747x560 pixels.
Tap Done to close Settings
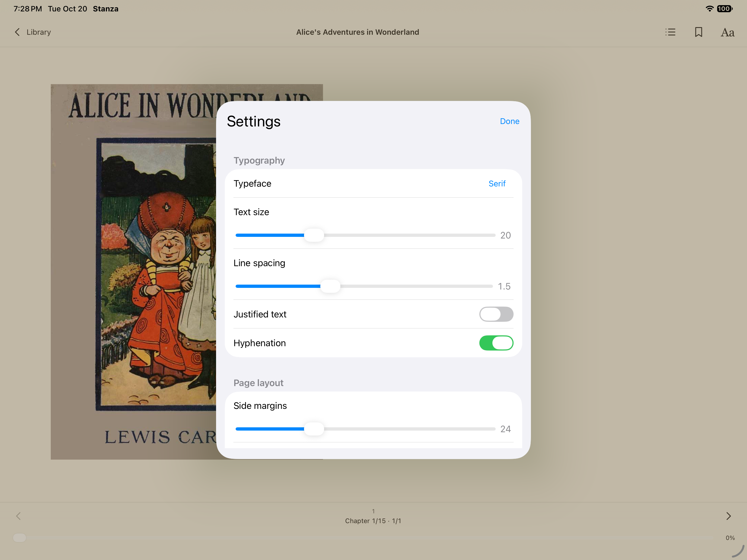tap(509, 121)
